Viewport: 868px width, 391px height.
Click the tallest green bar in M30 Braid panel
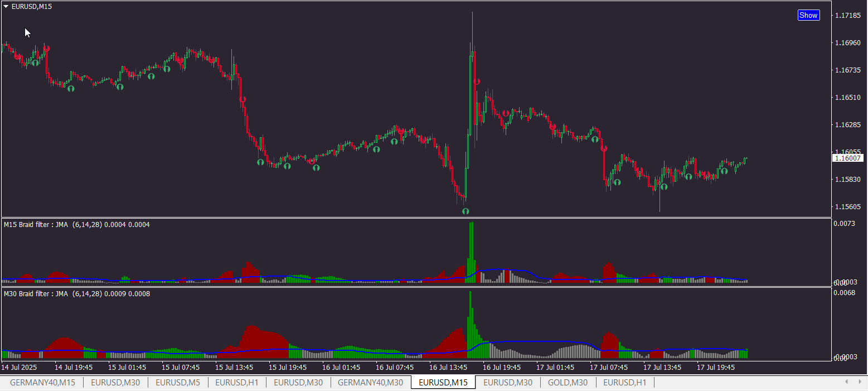coord(470,324)
